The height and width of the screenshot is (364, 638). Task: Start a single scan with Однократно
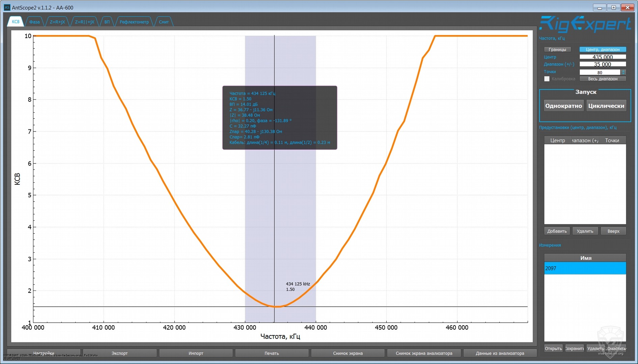point(563,106)
